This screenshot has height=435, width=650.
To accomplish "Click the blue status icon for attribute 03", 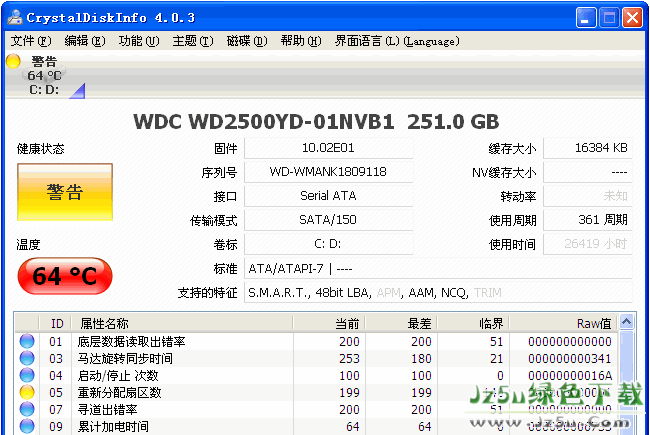I will (x=27, y=358).
